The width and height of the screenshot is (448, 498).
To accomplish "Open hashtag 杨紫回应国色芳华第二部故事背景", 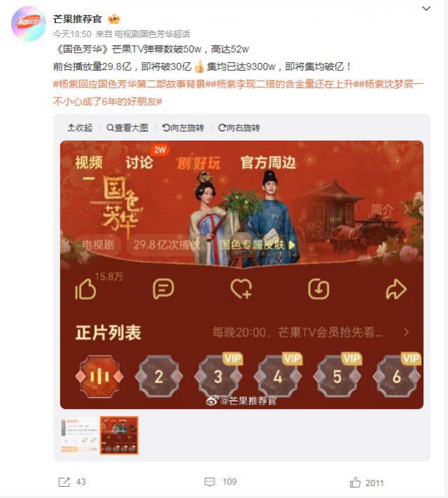I will click(x=129, y=84).
